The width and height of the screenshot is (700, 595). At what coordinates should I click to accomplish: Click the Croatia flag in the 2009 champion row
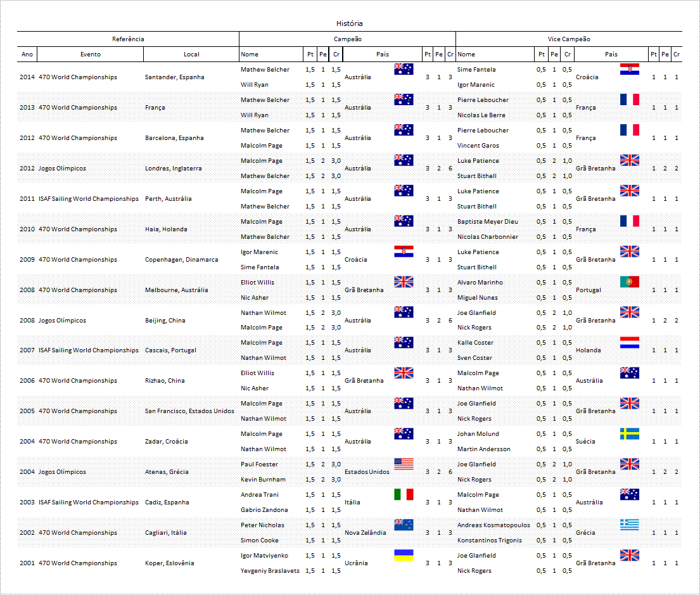pyautogui.click(x=404, y=252)
